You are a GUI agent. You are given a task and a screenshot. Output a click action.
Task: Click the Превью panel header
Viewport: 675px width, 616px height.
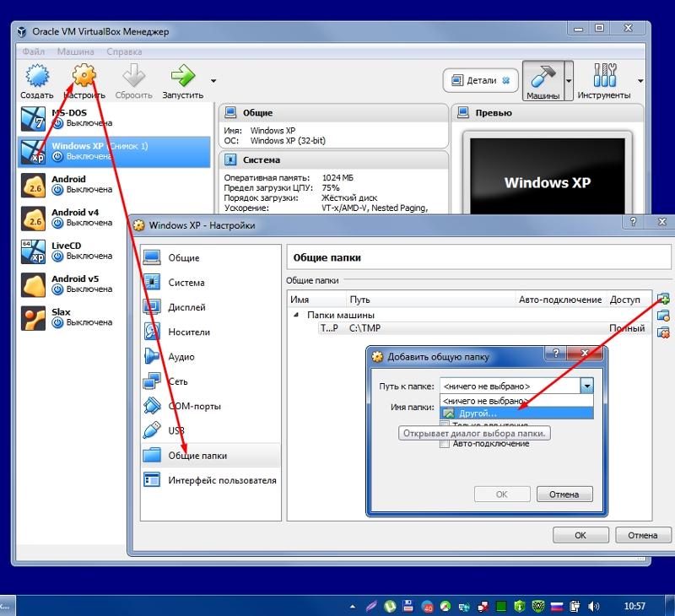click(x=547, y=113)
